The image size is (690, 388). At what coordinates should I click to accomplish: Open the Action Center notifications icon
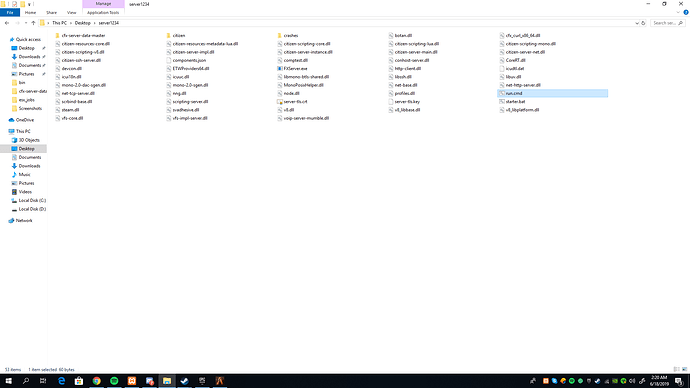click(x=679, y=381)
